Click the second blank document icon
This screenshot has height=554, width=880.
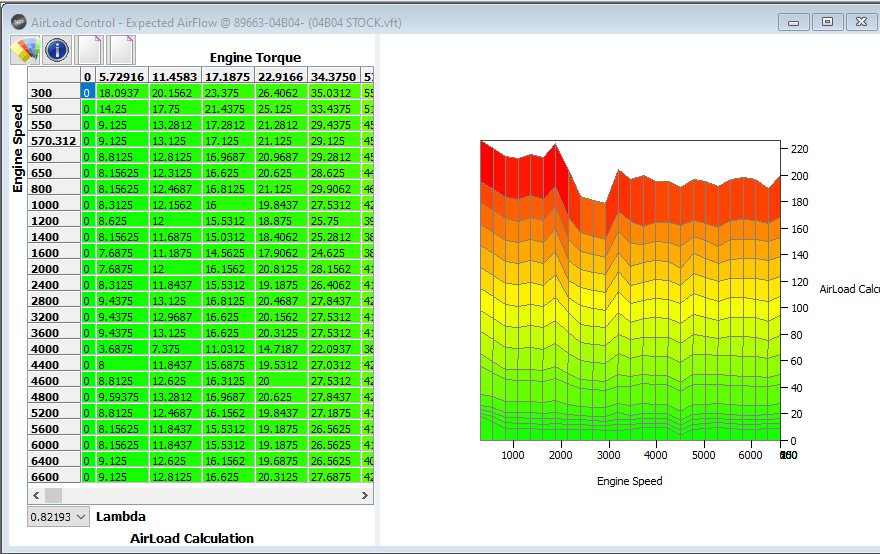[x=121, y=50]
